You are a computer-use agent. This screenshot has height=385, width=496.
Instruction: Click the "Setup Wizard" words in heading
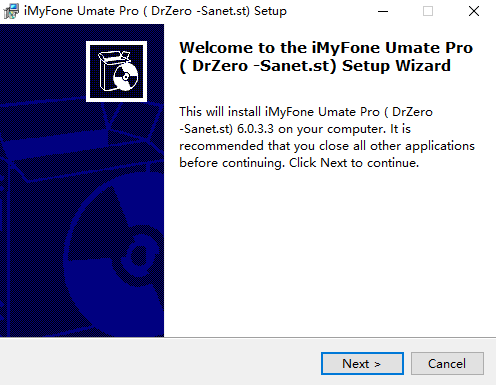[396, 66]
